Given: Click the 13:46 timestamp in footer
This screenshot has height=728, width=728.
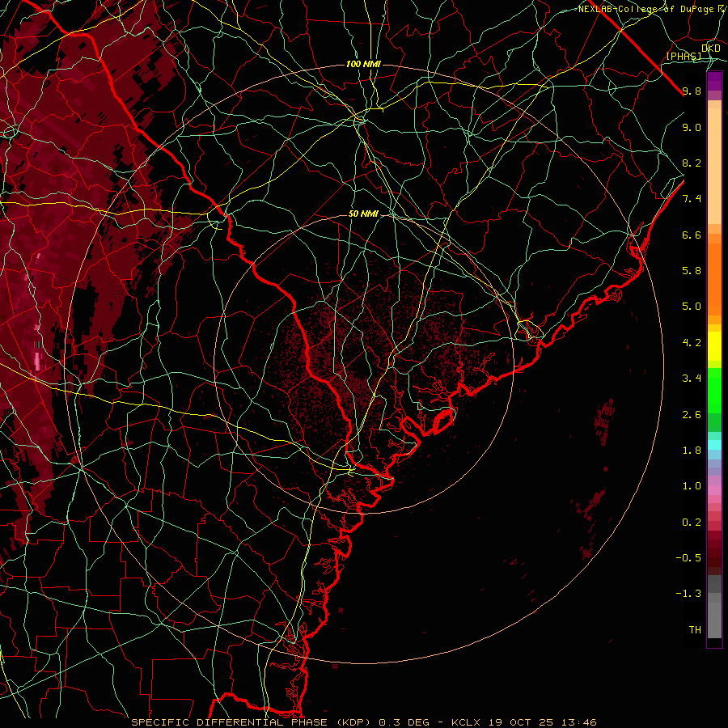Looking at the screenshot, I should pos(580,722).
